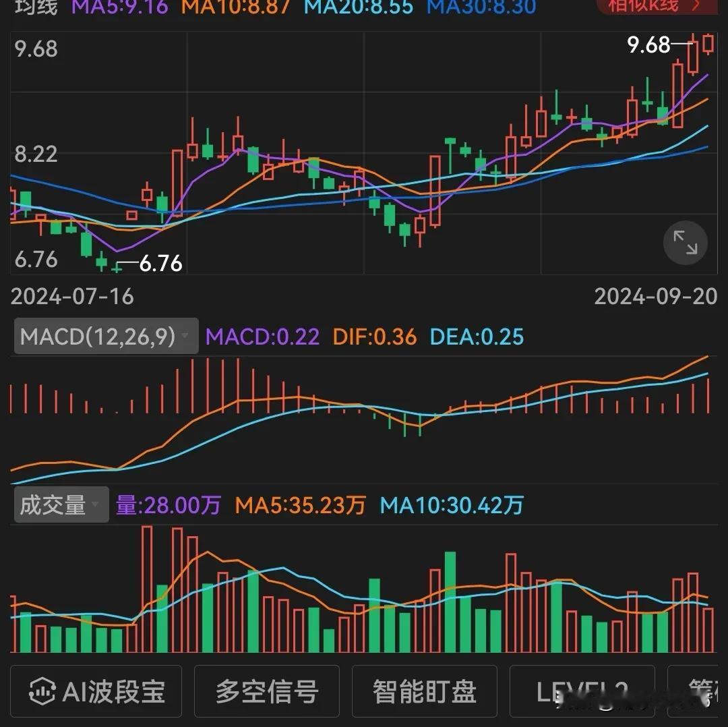
Task: Select the MA20:8.55 moving average label
Action: (359, 7)
